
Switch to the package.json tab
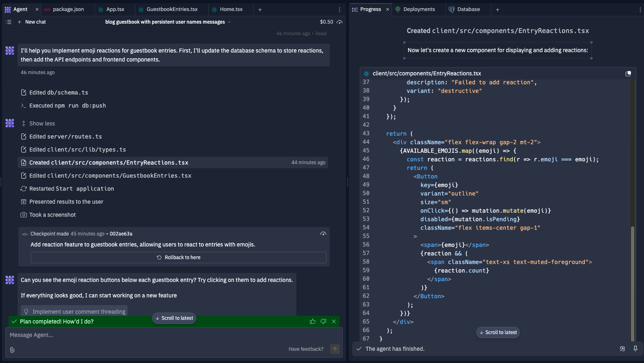tap(64, 9)
